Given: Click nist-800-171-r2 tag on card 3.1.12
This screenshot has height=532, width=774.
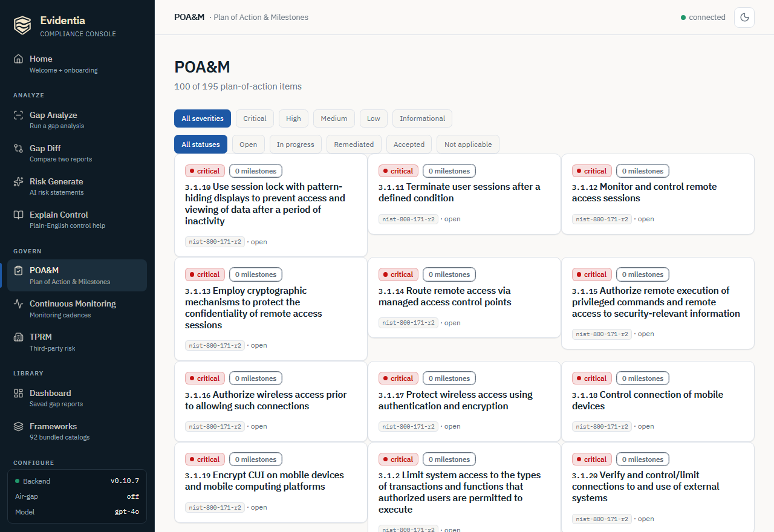Looking at the screenshot, I should (x=602, y=219).
